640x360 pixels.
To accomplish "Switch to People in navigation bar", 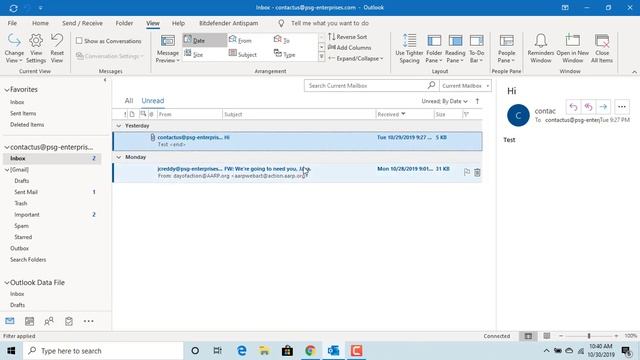I will point(49,321).
